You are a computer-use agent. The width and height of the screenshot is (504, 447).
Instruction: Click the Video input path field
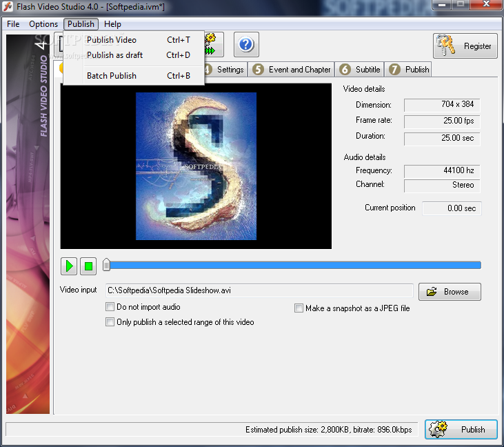[x=259, y=290]
